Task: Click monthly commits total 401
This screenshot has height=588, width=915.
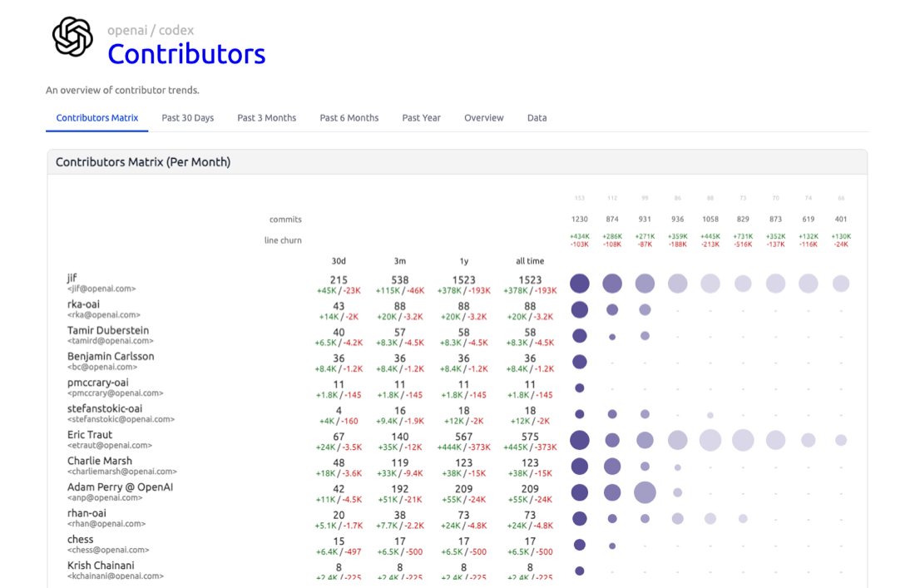Action: [x=841, y=220]
